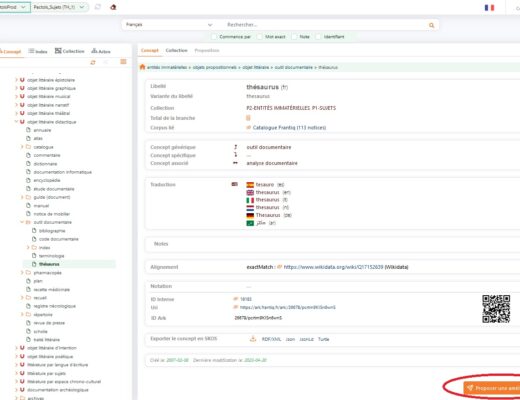Click the copy icon next to thesaurus selector
The width and height of the screenshot is (520, 400).
[98, 7]
